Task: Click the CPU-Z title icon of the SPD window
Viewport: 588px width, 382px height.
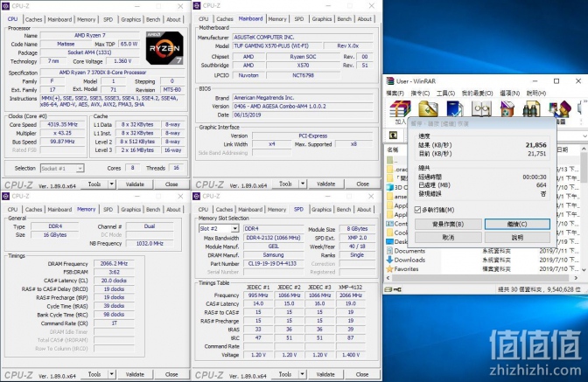Action: (x=196, y=196)
